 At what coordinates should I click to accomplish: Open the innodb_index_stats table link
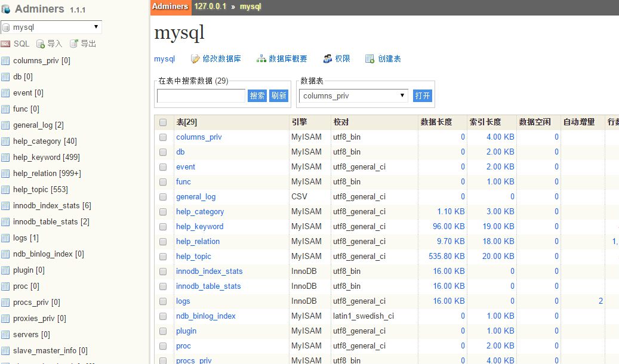pos(210,272)
